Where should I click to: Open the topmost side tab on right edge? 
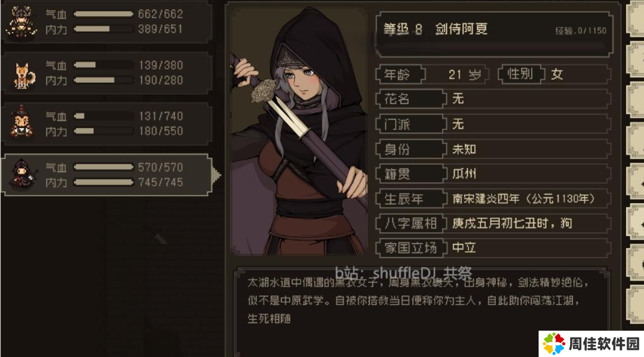[635, 20]
